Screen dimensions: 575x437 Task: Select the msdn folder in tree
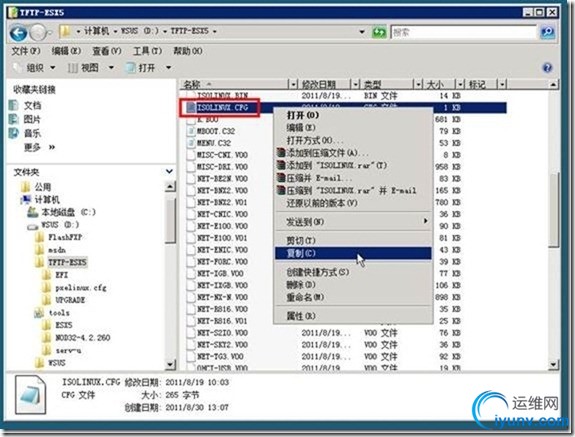pyautogui.click(x=57, y=250)
